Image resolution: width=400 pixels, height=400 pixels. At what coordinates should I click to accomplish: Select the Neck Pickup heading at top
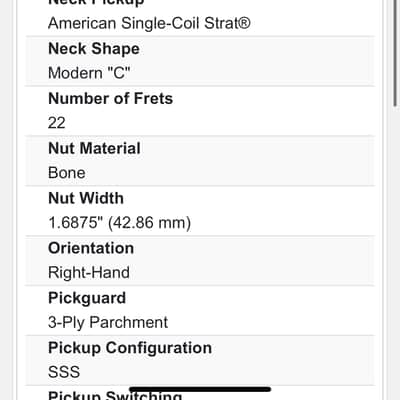[96, 3]
